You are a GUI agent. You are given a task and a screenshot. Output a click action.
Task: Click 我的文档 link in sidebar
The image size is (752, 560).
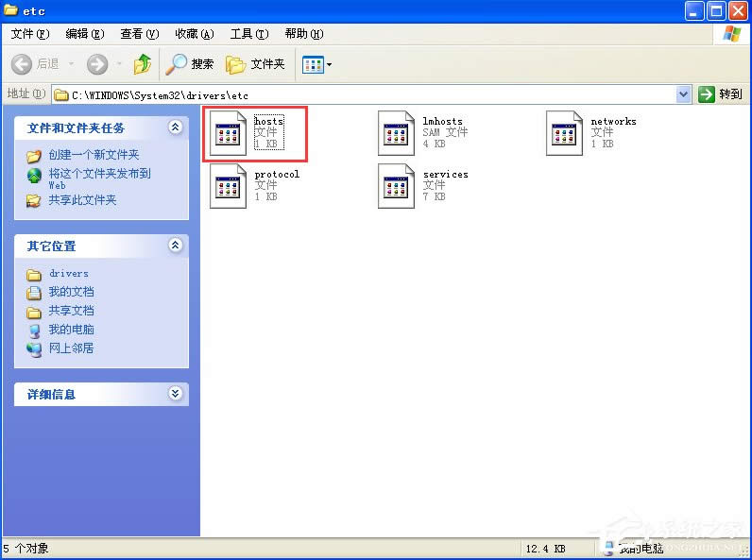[71, 292]
